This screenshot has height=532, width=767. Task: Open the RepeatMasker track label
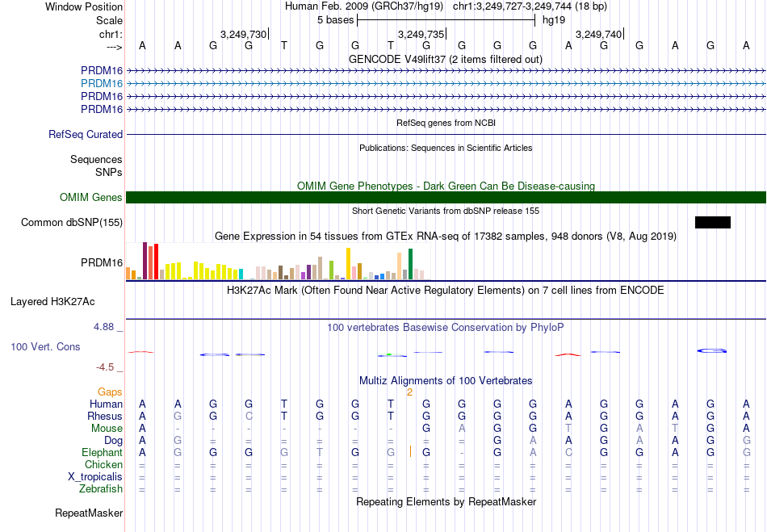click(x=89, y=513)
